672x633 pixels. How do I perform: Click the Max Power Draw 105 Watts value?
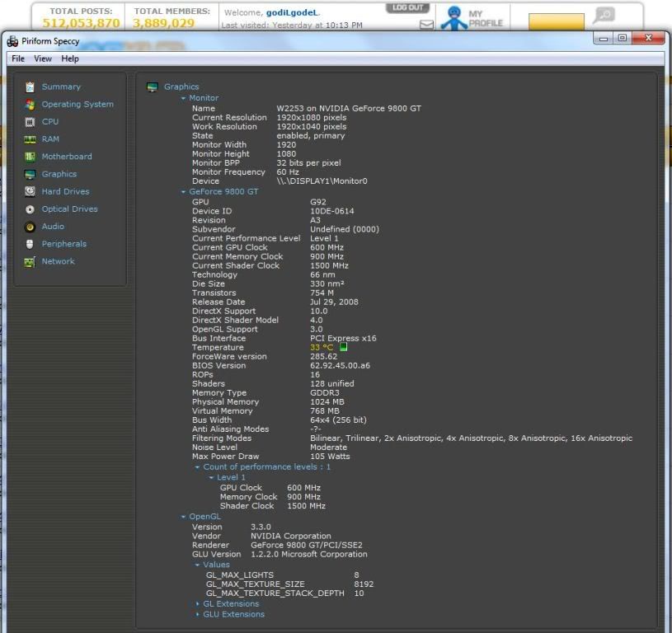pyautogui.click(x=330, y=457)
